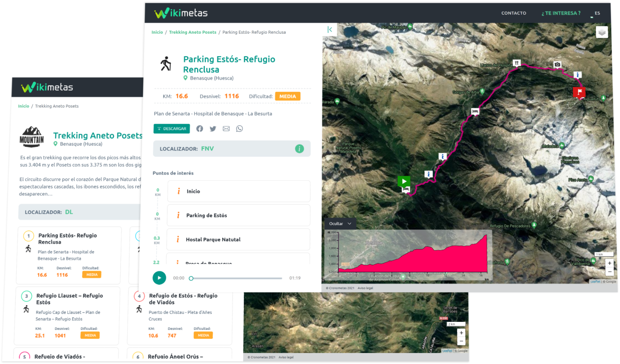This screenshot has width=620, height=364.
Task: Click the DESCARGAR button
Action: pyautogui.click(x=172, y=129)
